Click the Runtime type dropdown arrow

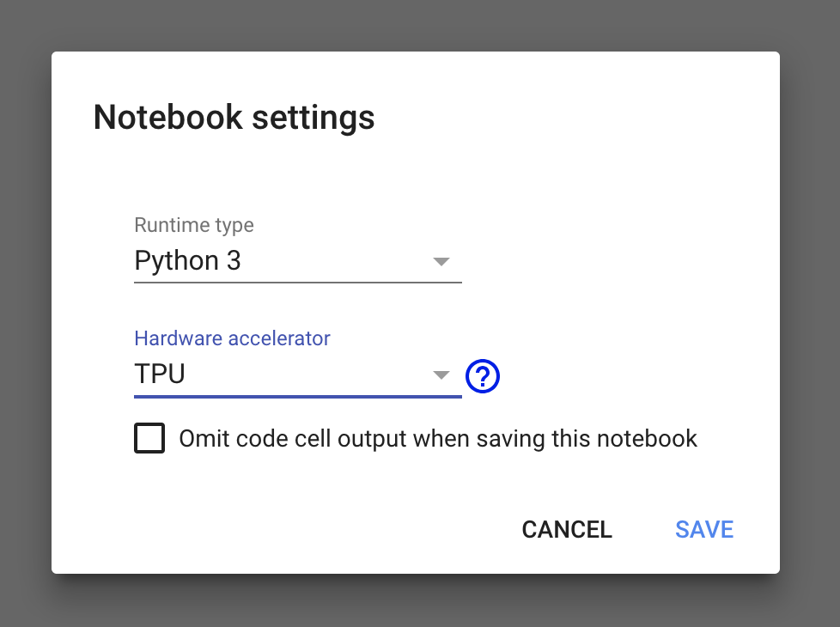tap(441, 261)
